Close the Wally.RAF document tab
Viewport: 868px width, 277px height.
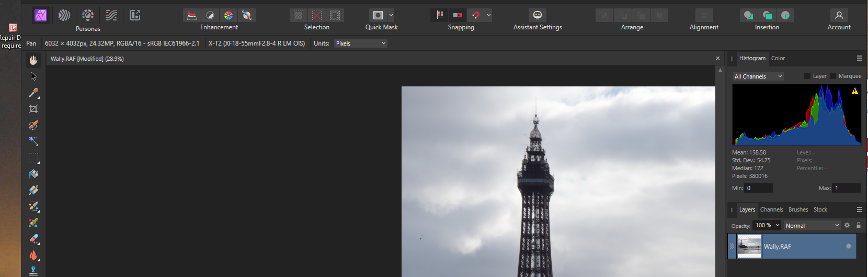(717, 58)
